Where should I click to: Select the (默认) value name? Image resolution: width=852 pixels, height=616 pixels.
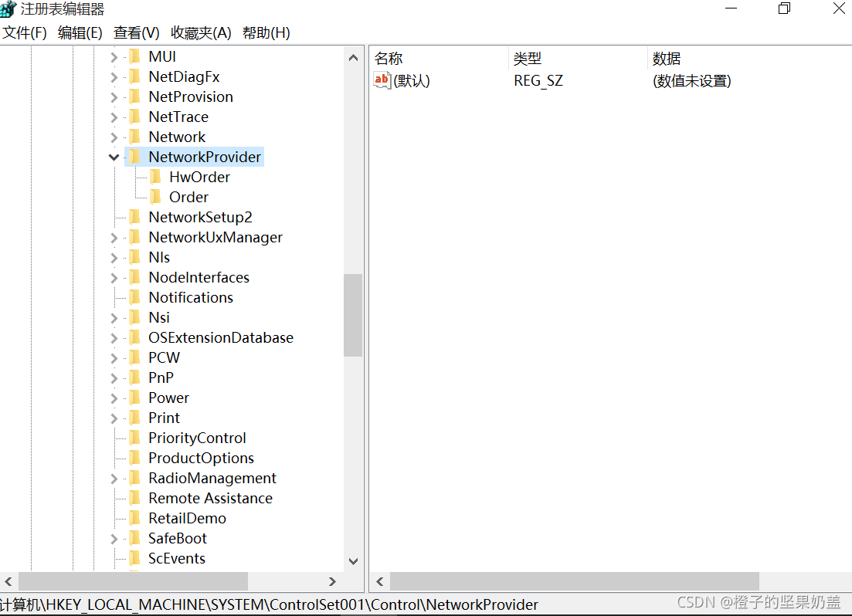pos(412,81)
